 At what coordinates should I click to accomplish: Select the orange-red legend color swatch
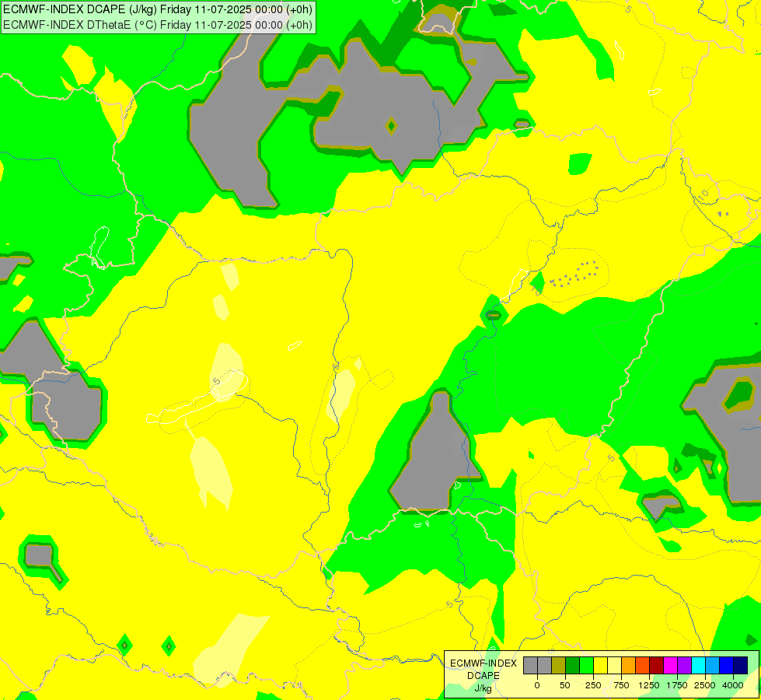(x=643, y=666)
